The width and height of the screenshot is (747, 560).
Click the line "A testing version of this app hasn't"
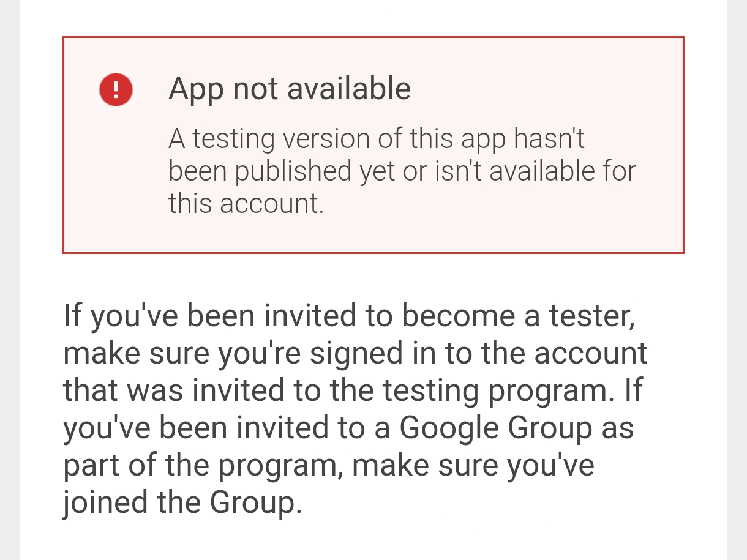tap(377, 139)
